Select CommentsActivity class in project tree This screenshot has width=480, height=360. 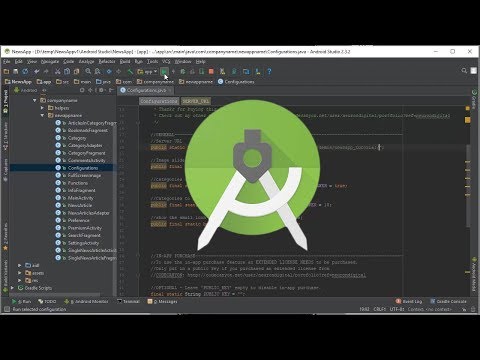click(87, 160)
